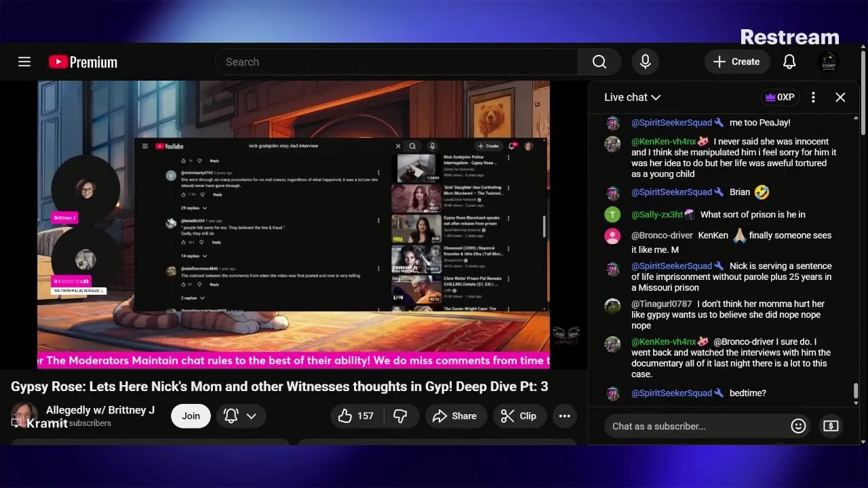Click the pink Brittney J name tag
868x488 pixels.
pyautogui.click(x=65, y=218)
